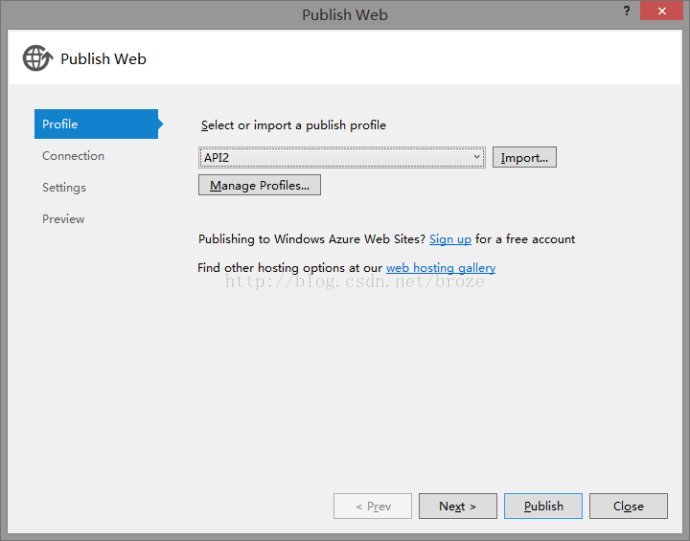
Task: Click 'Select or import a publish profile' label
Action: point(293,125)
